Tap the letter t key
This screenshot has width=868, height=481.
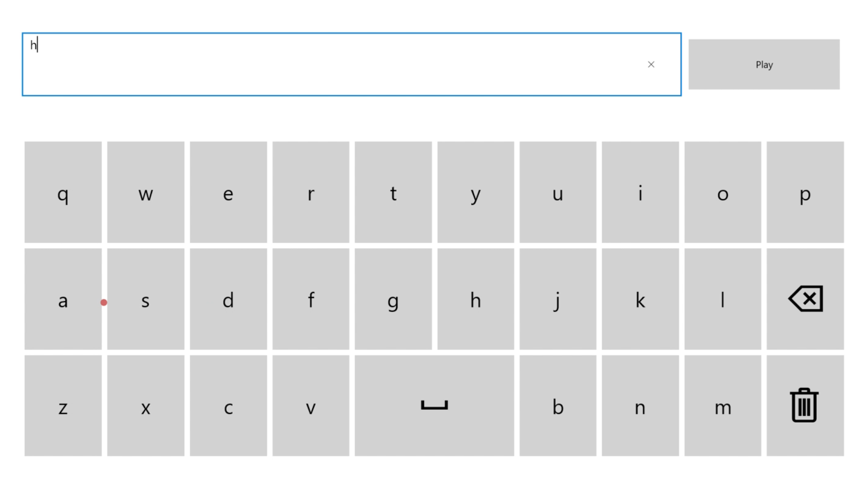coord(393,192)
